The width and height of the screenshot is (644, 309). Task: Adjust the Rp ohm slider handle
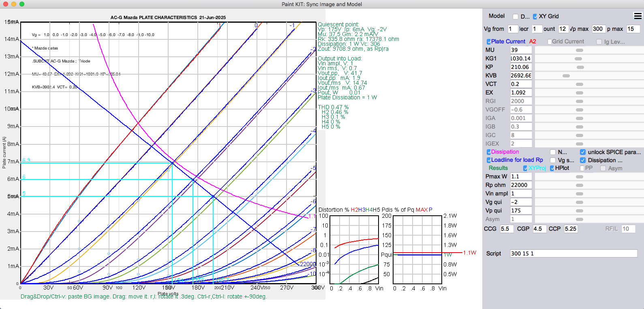coord(580,185)
